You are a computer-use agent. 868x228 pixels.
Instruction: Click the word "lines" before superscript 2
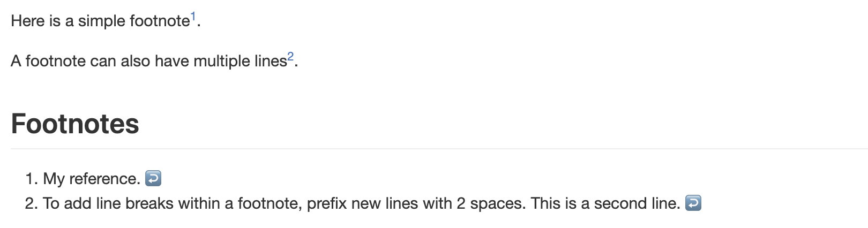click(x=271, y=62)
